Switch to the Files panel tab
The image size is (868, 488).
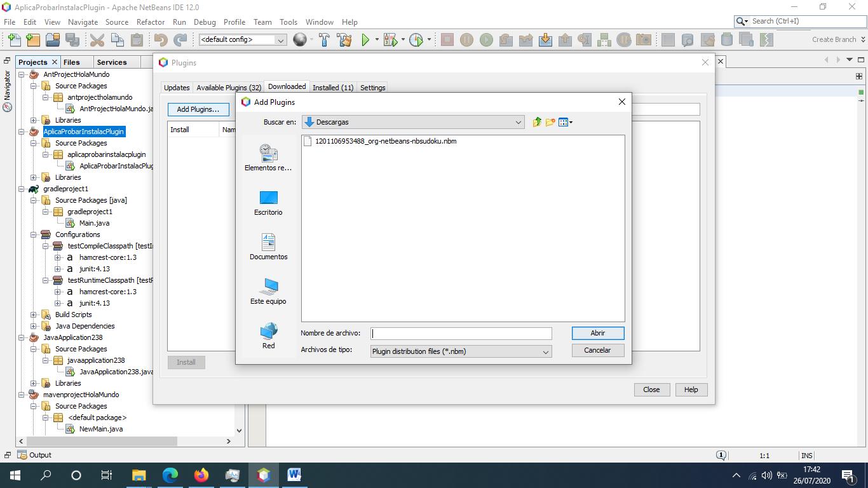[72, 62]
